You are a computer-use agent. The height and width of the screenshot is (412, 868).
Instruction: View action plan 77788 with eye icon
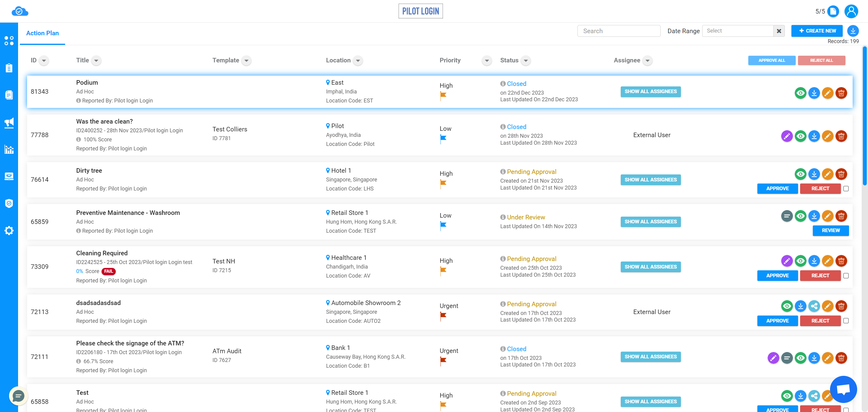click(x=800, y=136)
